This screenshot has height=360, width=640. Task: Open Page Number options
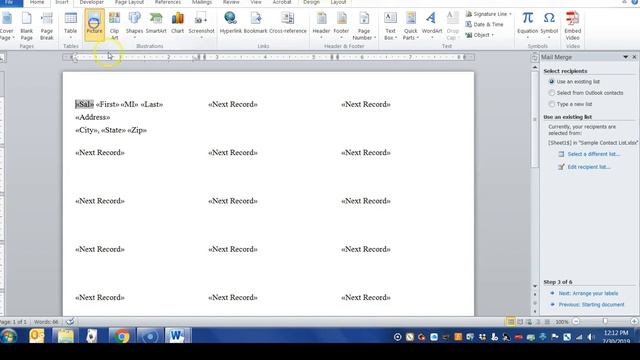pyautogui.click(x=364, y=25)
